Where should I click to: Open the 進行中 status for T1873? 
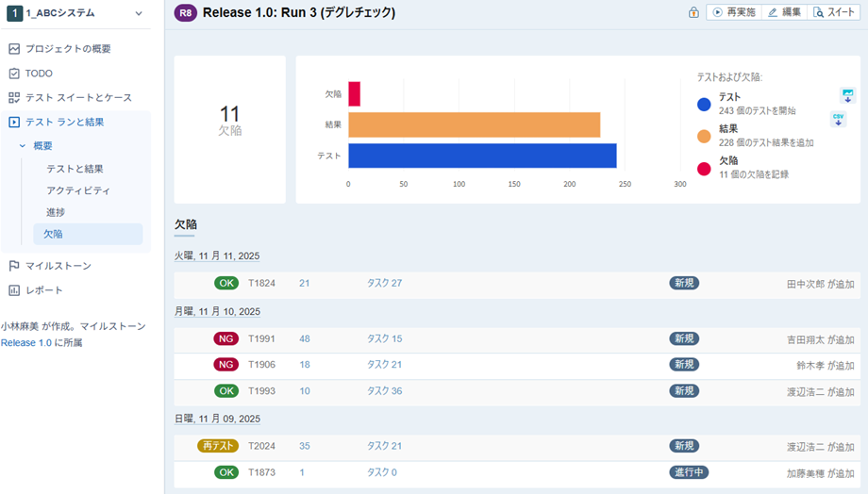click(x=689, y=472)
